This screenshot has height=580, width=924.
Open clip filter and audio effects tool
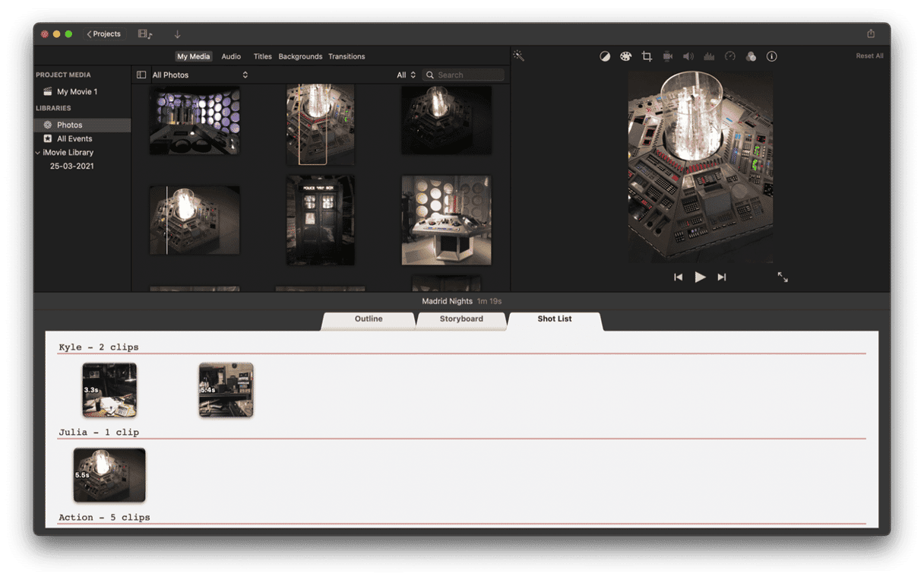point(751,56)
